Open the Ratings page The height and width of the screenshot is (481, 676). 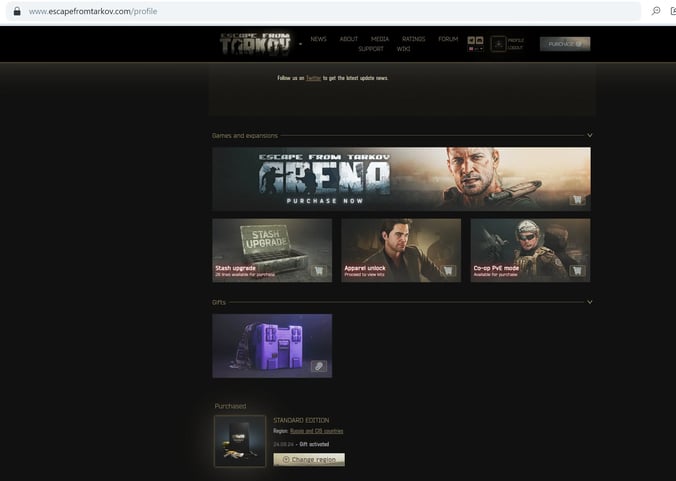[x=413, y=39]
